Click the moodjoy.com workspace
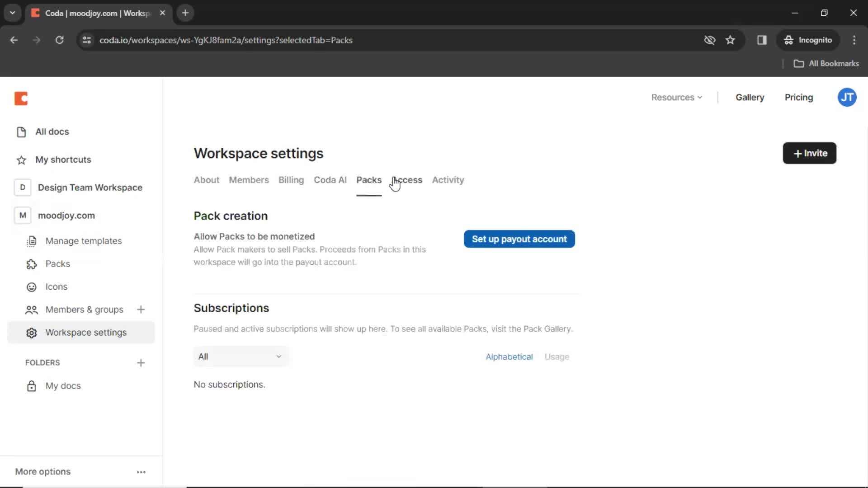Image resolution: width=868 pixels, height=488 pixels. click(66, 215)
